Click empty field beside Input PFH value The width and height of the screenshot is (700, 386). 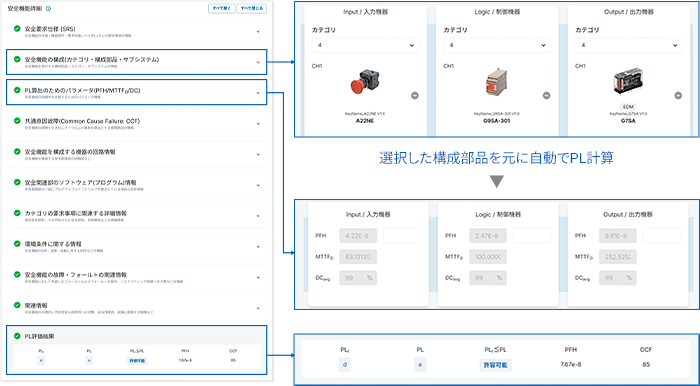pyautogui.click(x=402, y=236)
